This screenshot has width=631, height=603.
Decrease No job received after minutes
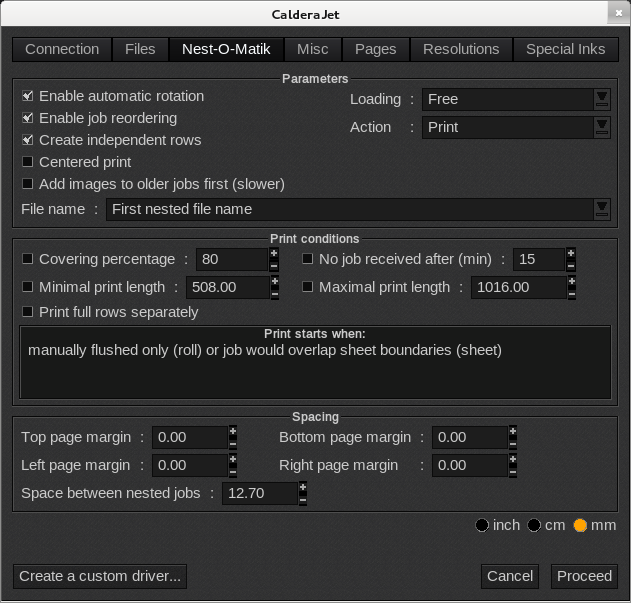pos(571,265)
